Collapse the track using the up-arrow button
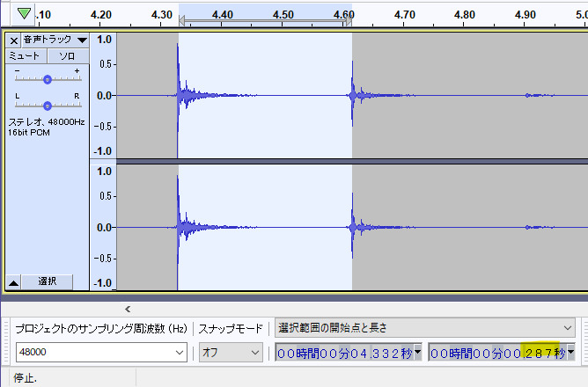Viewport: 588px width, 387px height. (x=14, y=281)
